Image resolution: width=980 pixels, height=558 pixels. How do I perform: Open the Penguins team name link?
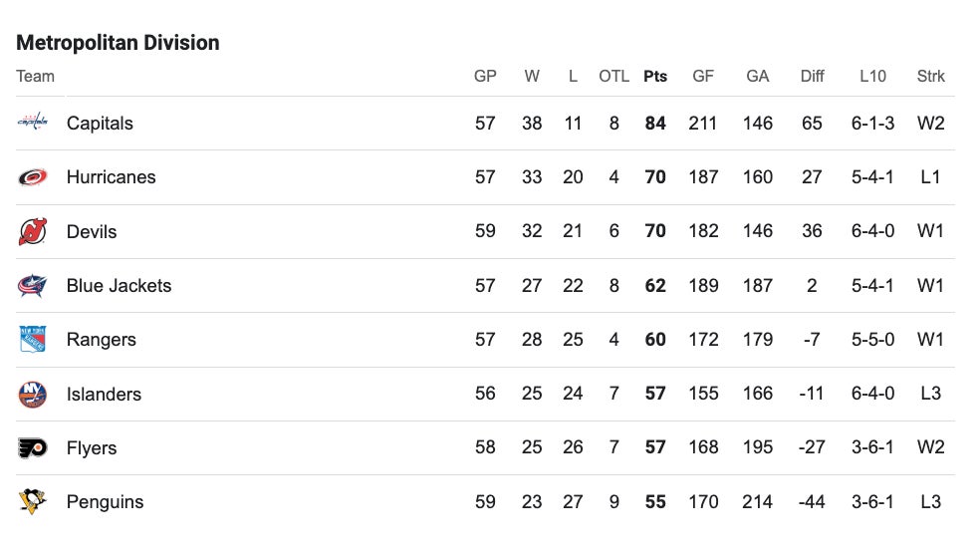pyautogui.click(x=105, y=502)
